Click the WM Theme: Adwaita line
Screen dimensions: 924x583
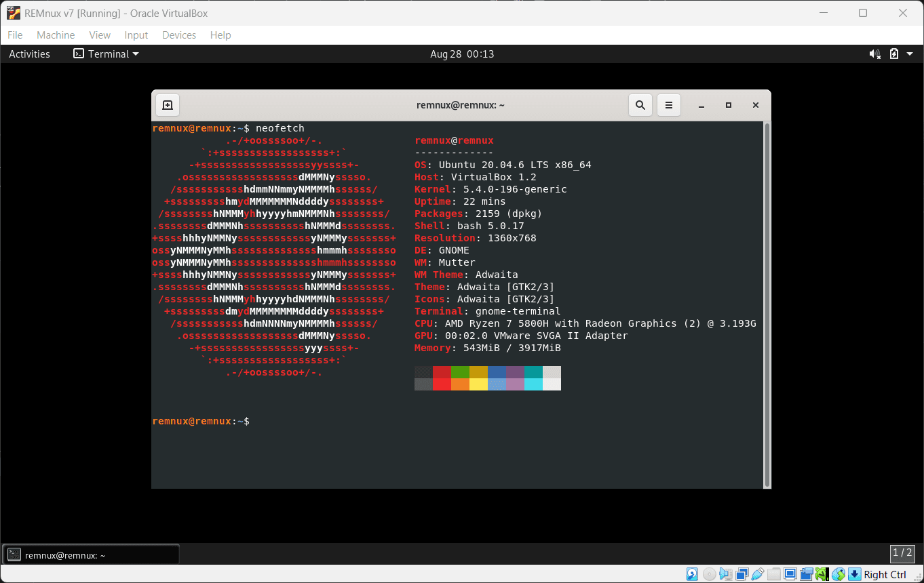point(466,275)
